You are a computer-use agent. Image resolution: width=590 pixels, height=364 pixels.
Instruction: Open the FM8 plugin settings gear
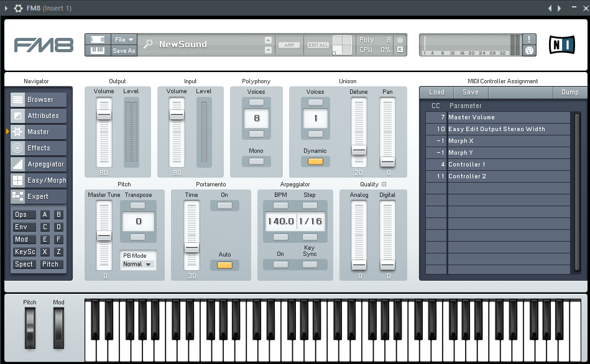point(18,8)
